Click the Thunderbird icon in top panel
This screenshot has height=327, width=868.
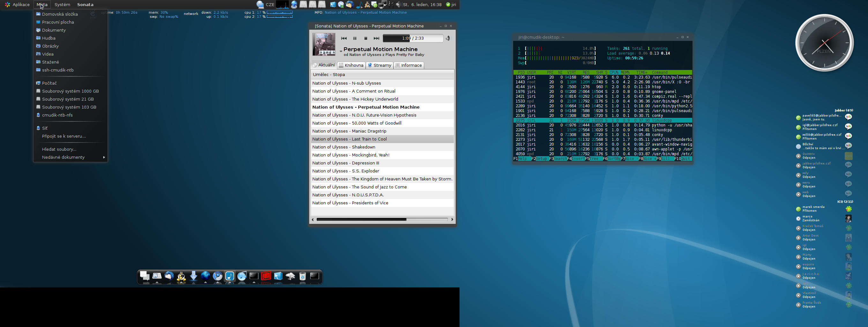[349, 5]
